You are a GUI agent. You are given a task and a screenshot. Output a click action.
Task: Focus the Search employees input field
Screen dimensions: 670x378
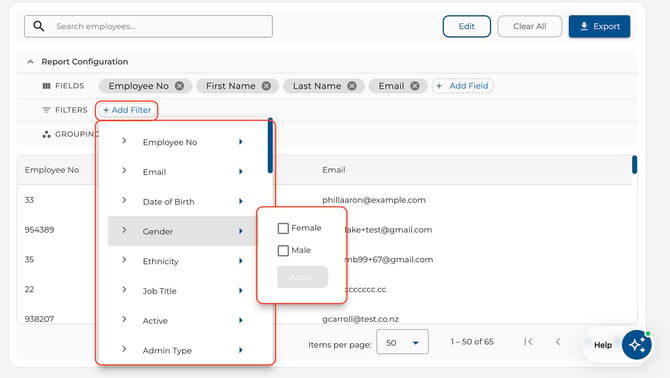click(x=148, y=26)
